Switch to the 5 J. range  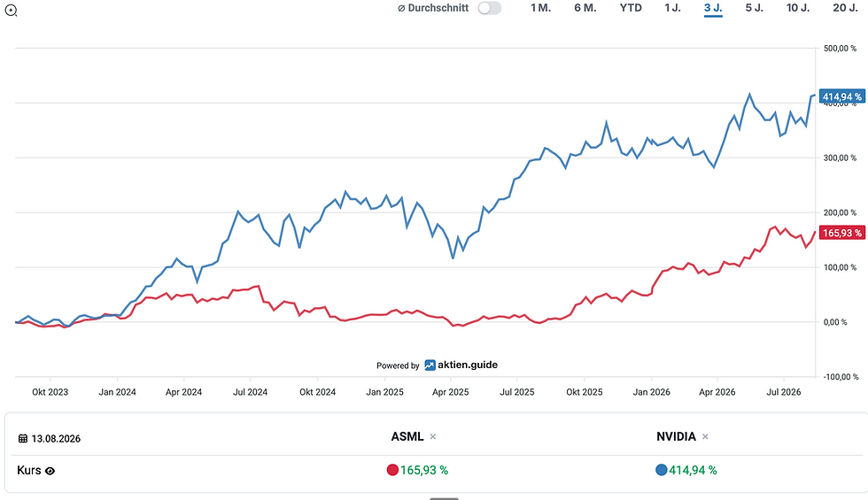click(754, 8)
